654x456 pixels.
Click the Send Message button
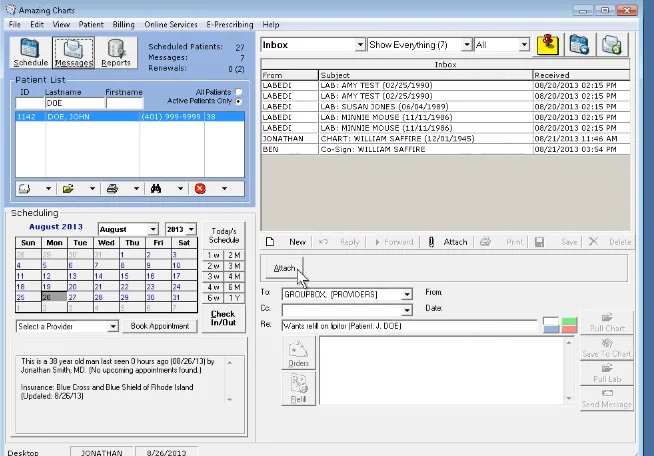[607, 399]
